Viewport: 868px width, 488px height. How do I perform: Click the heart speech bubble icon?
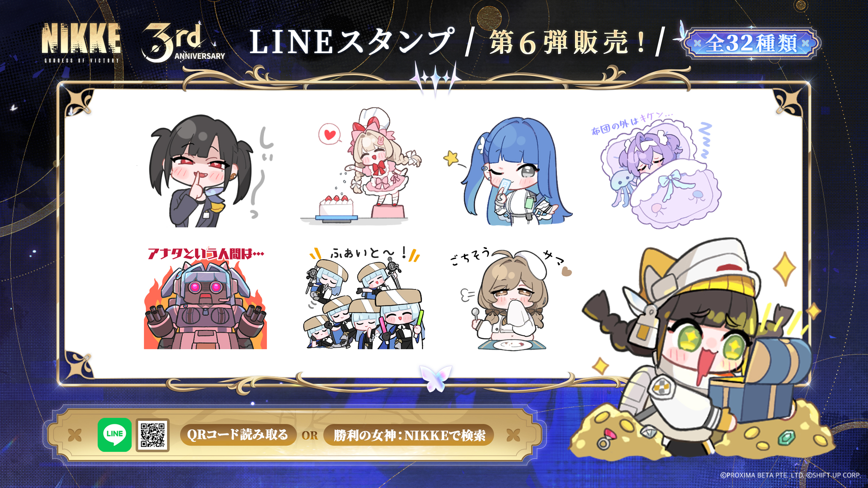pyautogui.click(x=329, y=134)
